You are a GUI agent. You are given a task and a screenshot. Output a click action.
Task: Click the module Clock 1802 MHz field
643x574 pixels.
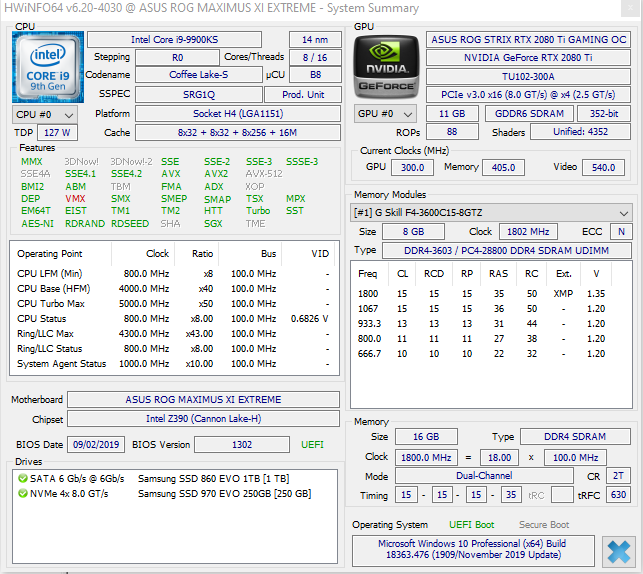(x=528, y=232)
